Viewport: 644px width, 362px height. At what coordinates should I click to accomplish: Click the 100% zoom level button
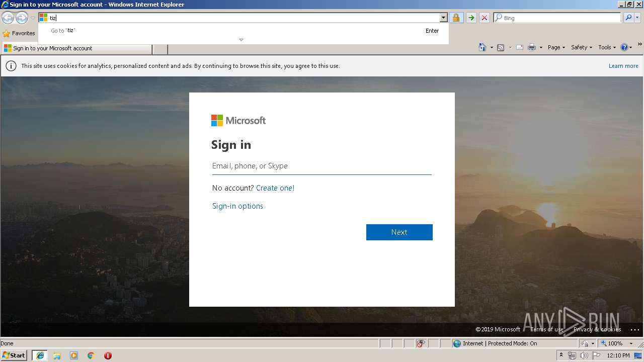click(x=611, y=343)
